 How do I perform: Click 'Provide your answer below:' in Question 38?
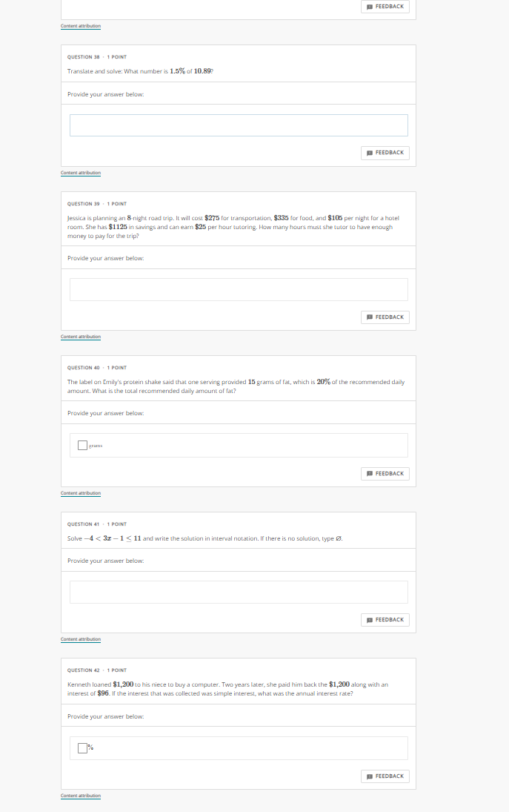click(x=105, y=94)
